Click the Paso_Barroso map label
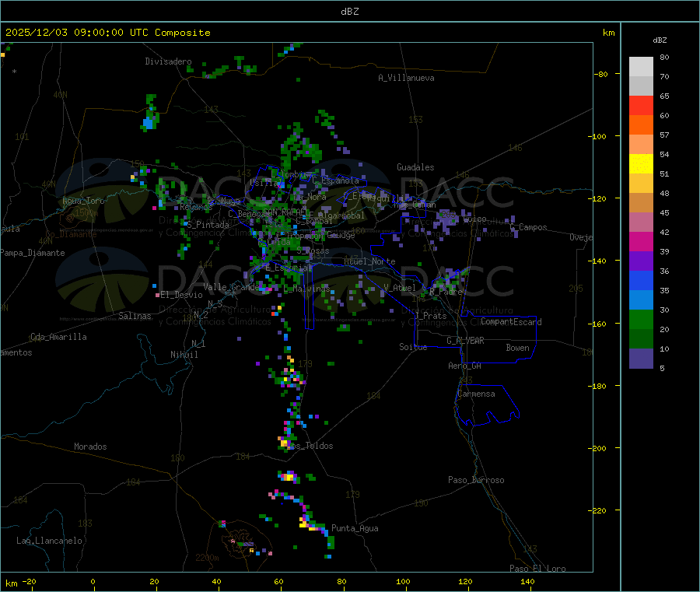 click(476, 480)
